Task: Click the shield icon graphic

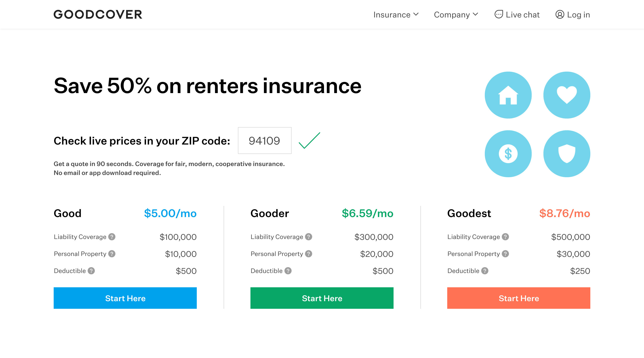Action: (567, 154)
